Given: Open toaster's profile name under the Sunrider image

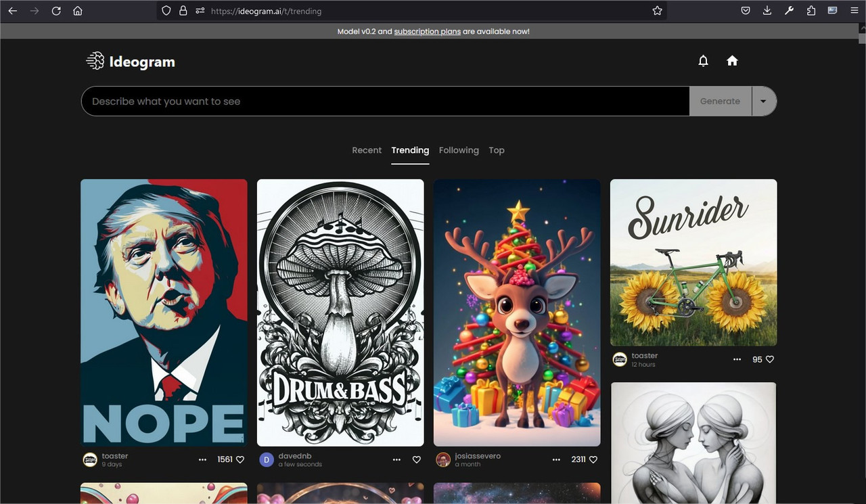Looking at the screenshot, I should point(645,356).
